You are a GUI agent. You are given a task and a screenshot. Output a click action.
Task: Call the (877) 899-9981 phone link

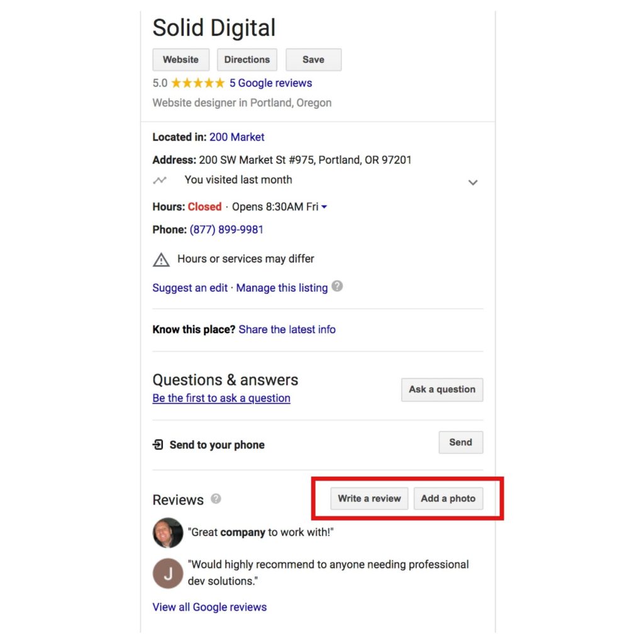[226, 230]
